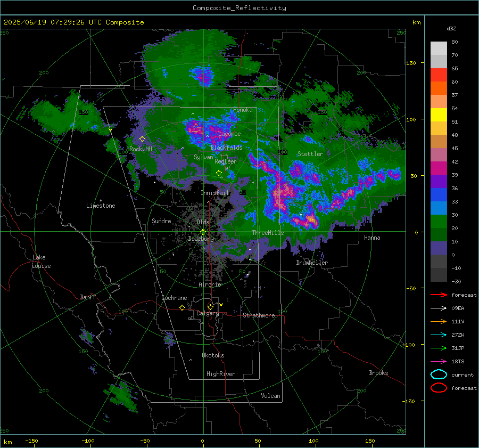Click the Cochrane label
The image size is (479, 448).
[174, 298]
